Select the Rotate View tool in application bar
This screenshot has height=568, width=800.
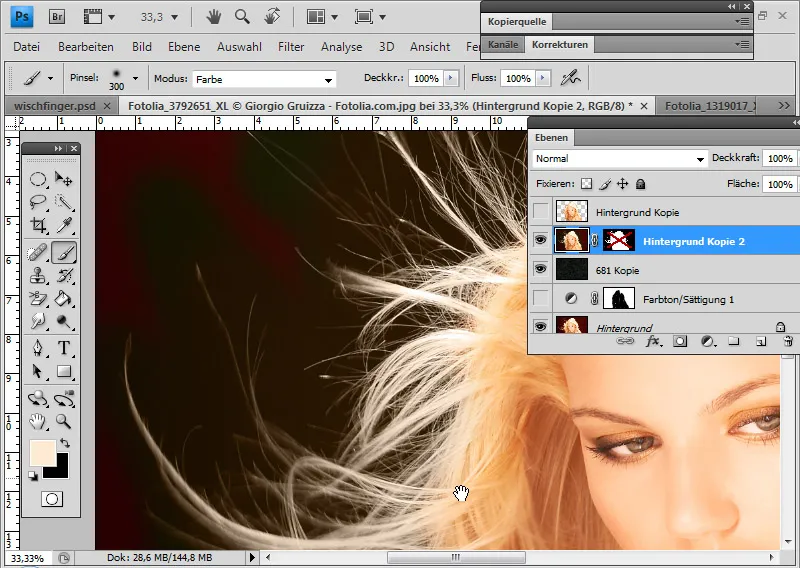click(x=272, y=17)
